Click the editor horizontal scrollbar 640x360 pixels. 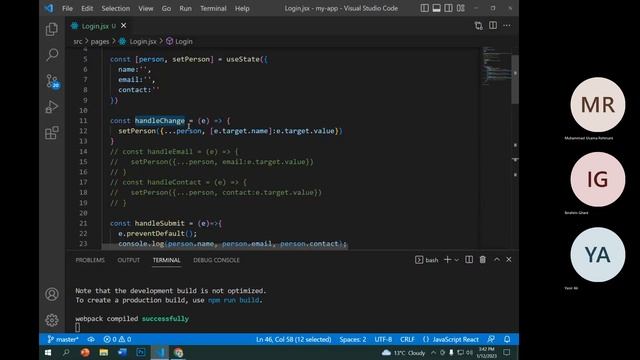(x=224, y=246)
